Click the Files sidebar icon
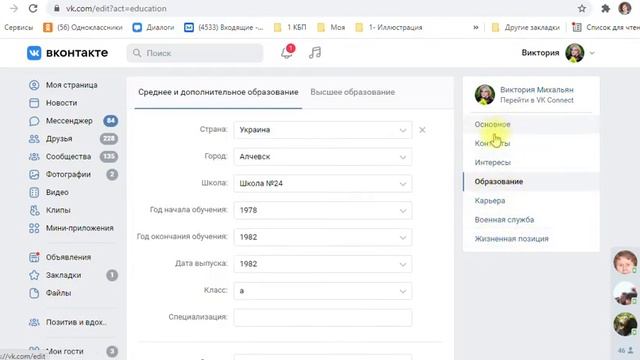640x360 pixels. tap(34, 293)
